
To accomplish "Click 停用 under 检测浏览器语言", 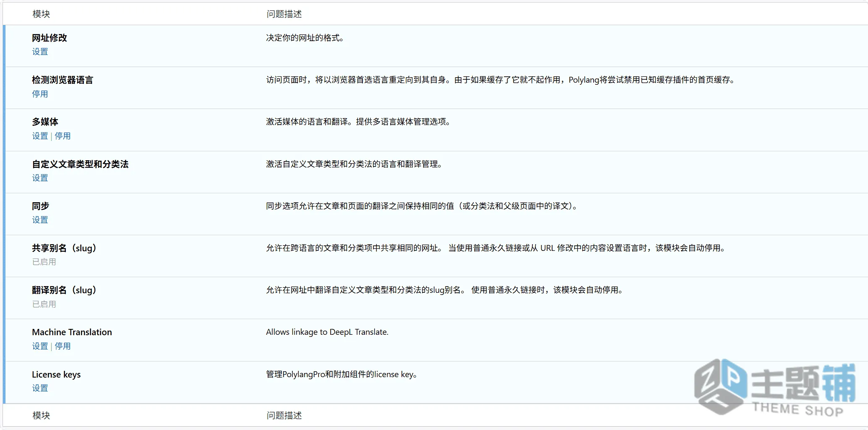I will (40, 94).
